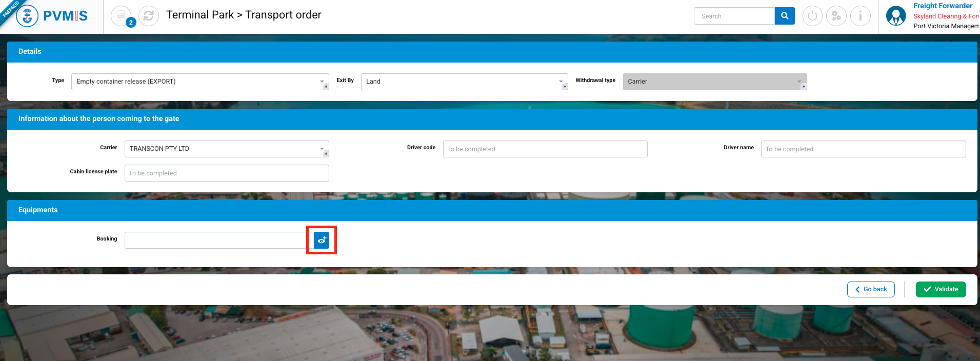Click the user profile avatar
Screen dimensions: 980x361
[x=895, y=16]
